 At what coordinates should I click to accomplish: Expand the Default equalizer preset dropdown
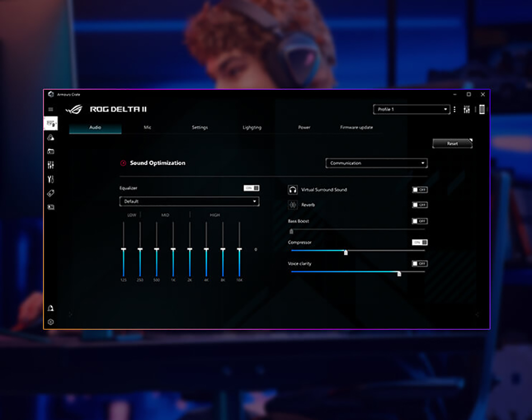click(x=189, y=201)
